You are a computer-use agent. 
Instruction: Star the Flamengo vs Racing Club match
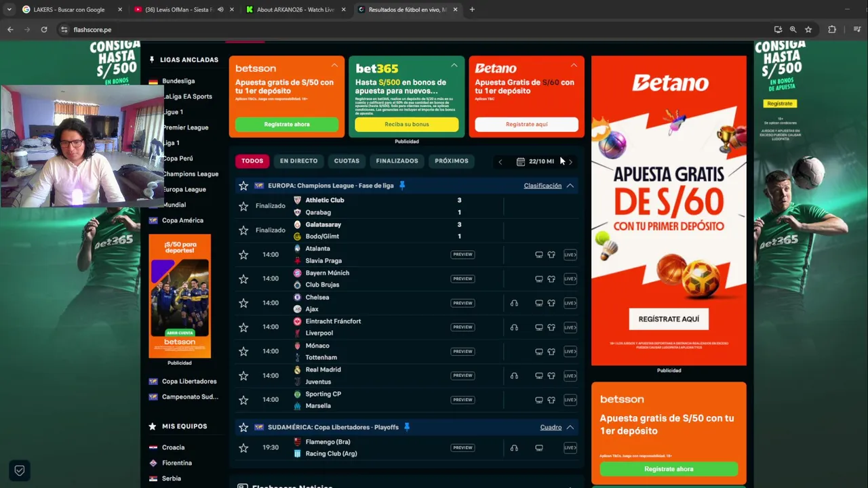(243, 448)
